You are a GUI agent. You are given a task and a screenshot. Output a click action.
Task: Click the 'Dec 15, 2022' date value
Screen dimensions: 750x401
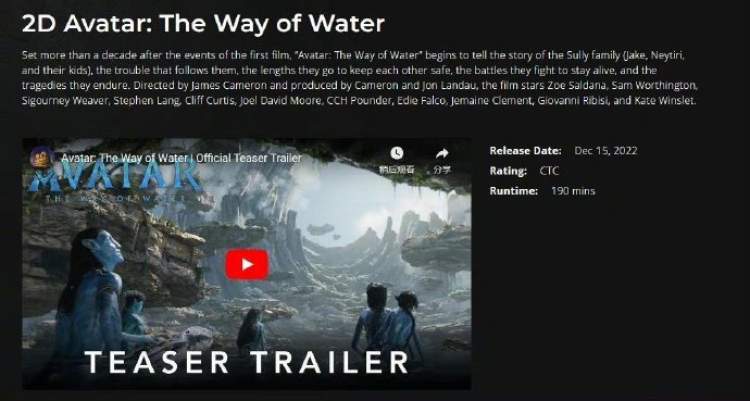606,151
